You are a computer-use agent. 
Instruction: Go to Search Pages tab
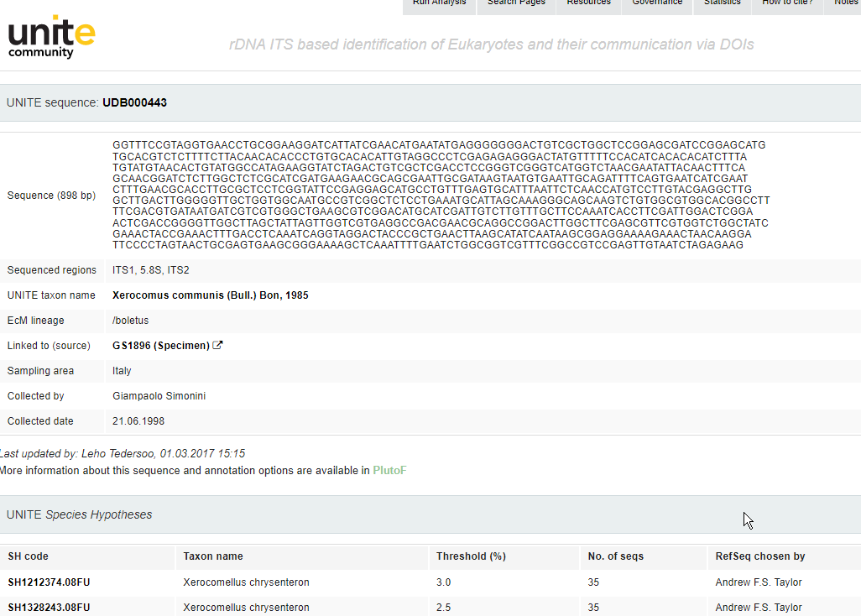(x=516, y=4)
